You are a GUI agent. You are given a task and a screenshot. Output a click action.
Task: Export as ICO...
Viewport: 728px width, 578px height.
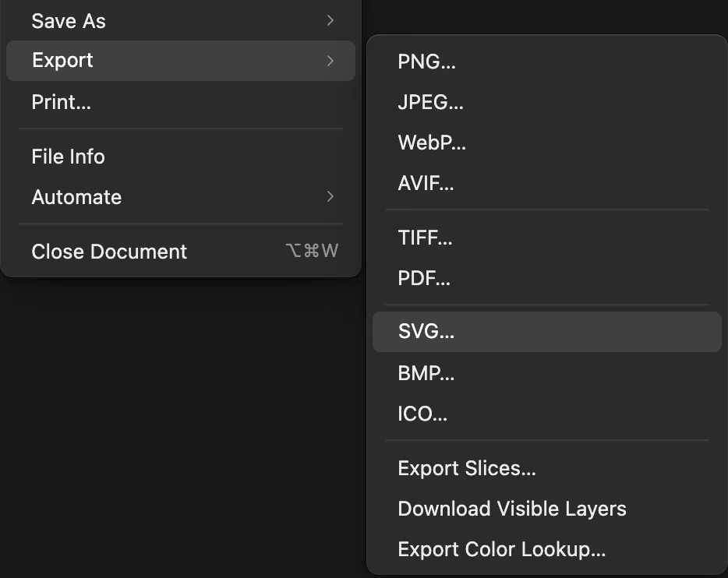[x=547, y=414]
